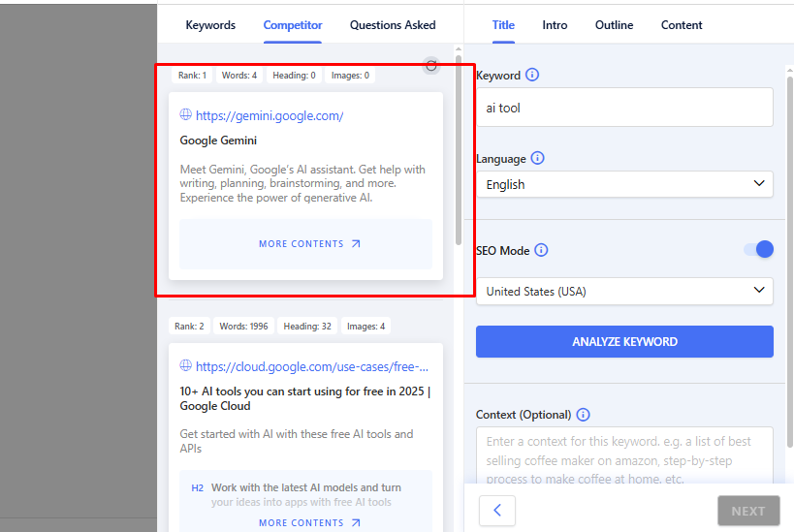794x532 pixels.
Task: Click the Context optional text area
Action: [x=624, y=455]
